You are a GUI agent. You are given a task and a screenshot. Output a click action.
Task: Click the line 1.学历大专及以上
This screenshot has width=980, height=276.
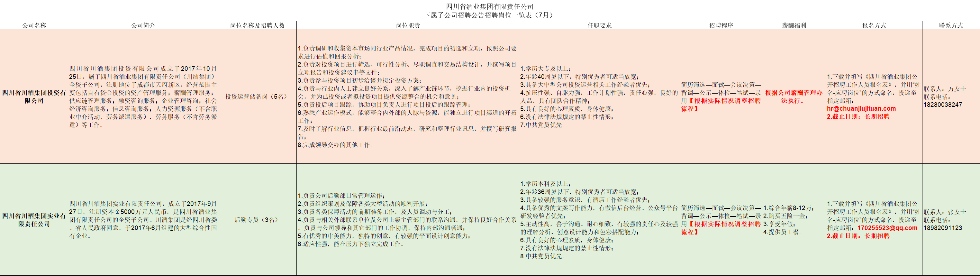pyautogui.click(x=546, y=69)
